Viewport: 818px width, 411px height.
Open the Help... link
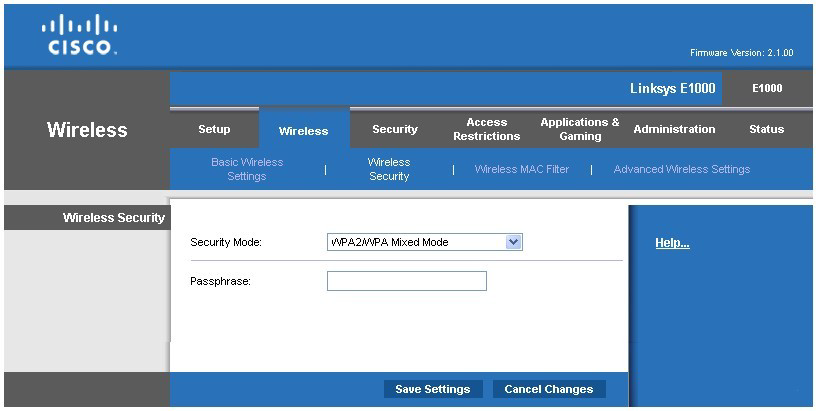pyautogui.click(x=672, y=243)
